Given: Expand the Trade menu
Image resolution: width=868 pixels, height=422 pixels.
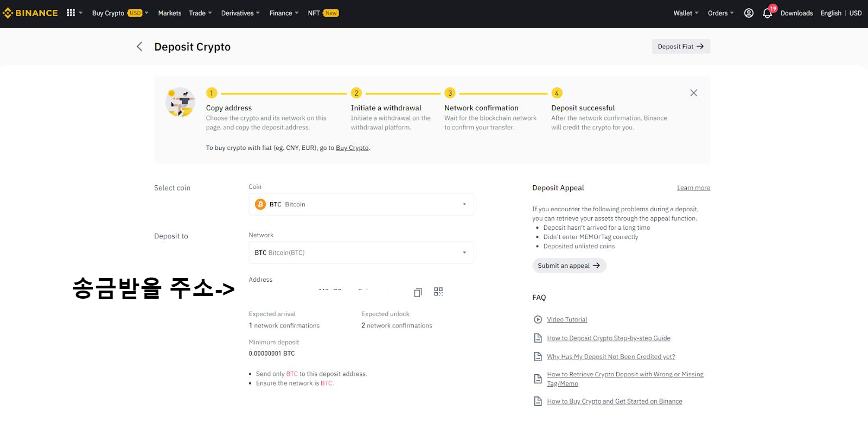Looking at the screenshot, I should pos(200,13).
